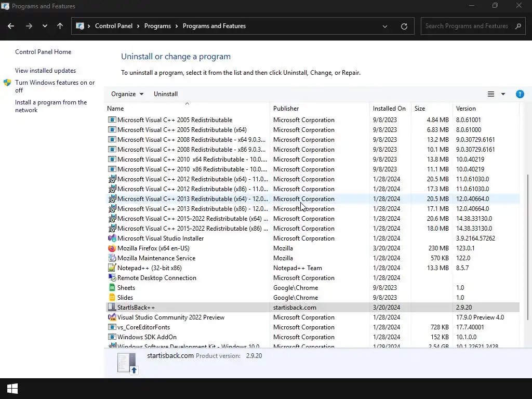Select Visual C++ 2013 Redistributable (x64) row
Viewport: 532px width, 399px height.
pos(312,198)
